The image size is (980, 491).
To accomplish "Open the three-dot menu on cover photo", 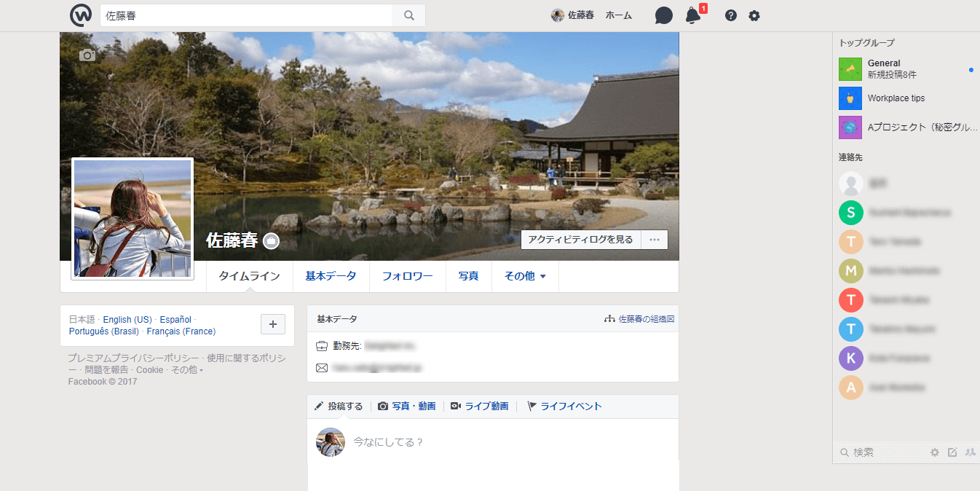I will (x=654, y=240).
